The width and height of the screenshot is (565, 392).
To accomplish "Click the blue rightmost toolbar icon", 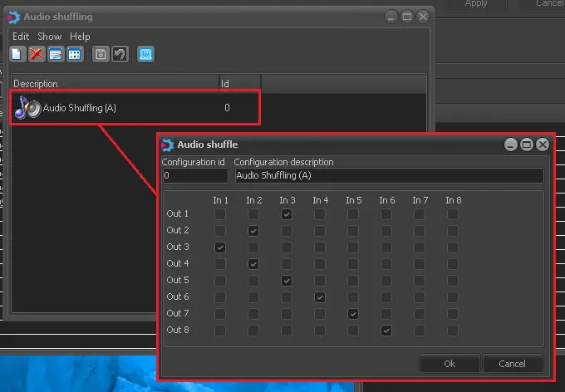I will point(145,54).
